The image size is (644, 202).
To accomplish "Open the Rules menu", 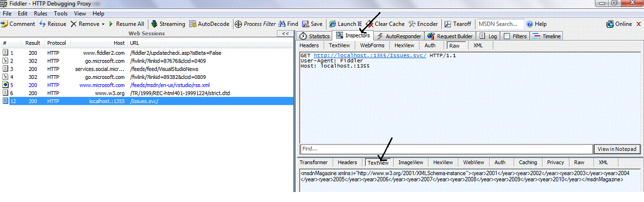I will (40, 13).
